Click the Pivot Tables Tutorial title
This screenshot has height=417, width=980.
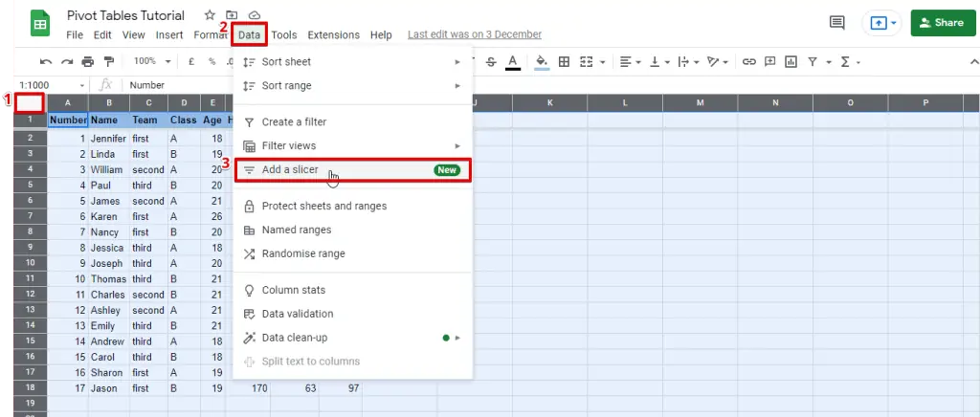pyautogui.click(x=125, y=15)
